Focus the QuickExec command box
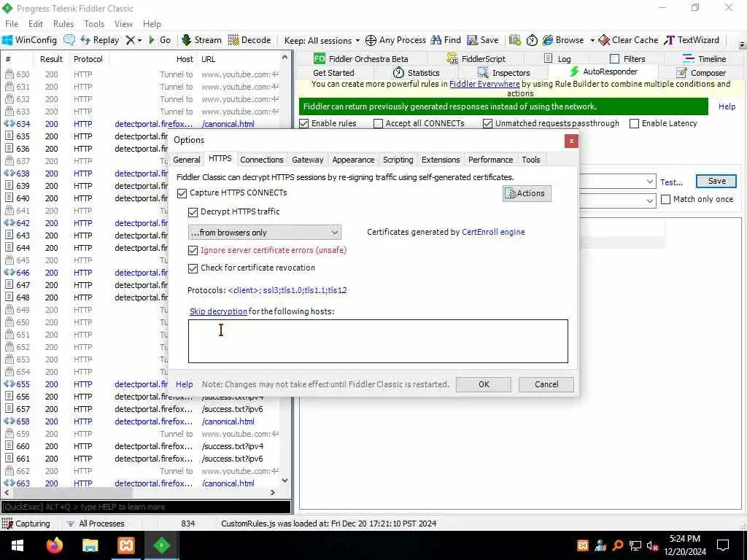Image resolution: width=747 pixels, height=560 pixels. (145, 507)
